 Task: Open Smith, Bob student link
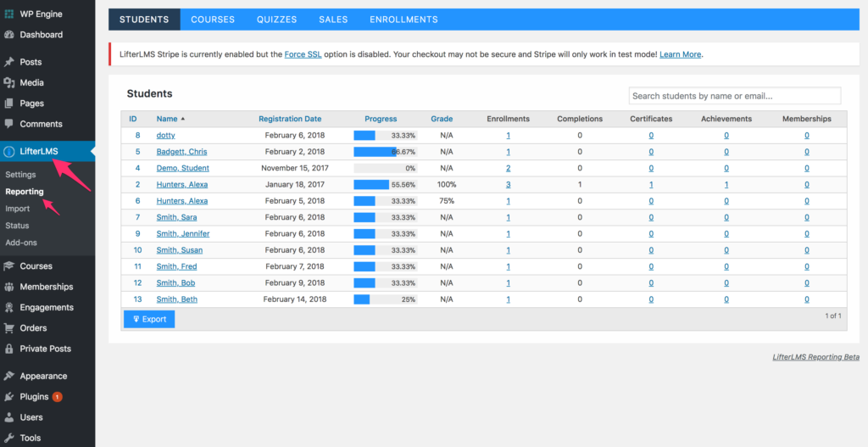click(175, 283)
